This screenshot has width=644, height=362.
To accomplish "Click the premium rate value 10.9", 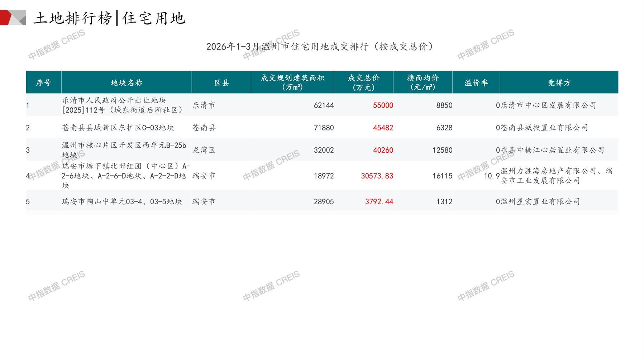I will point(491,176).
